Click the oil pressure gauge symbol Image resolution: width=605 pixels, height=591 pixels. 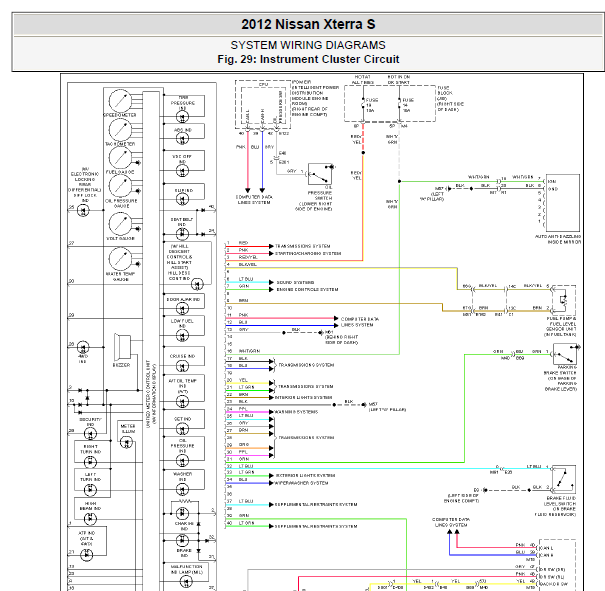pos(120,186)
